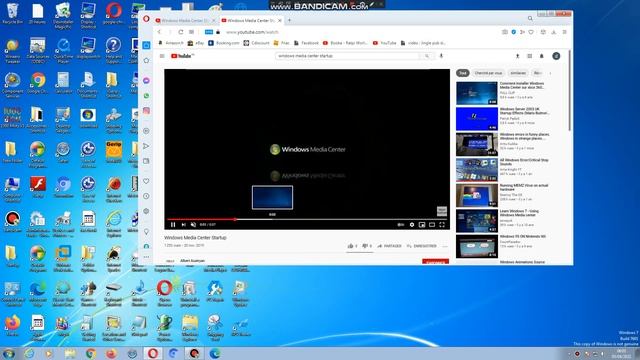This screenshot has width=640, height=360.
Task: Reload the page in Opera
Action: [x=180, y=32]
